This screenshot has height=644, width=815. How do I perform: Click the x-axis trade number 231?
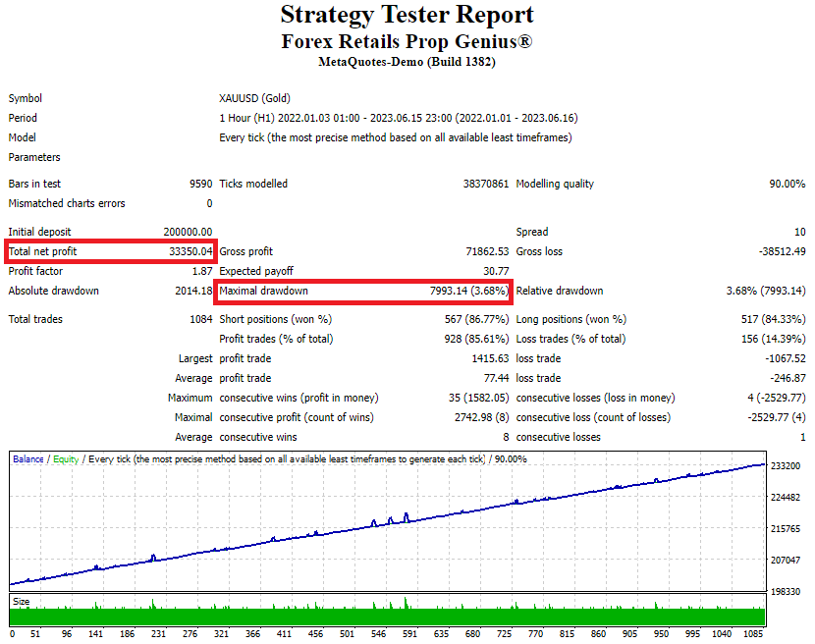(158, 633)
